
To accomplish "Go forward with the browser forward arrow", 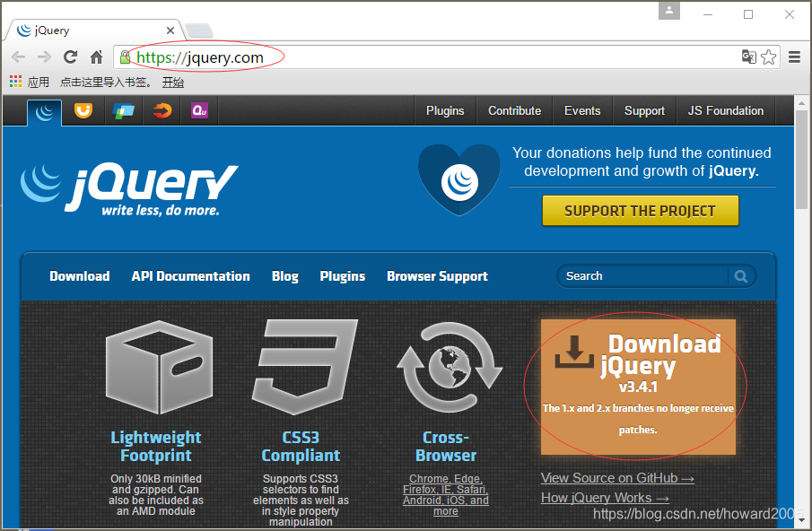I will (x=45, y=57).
